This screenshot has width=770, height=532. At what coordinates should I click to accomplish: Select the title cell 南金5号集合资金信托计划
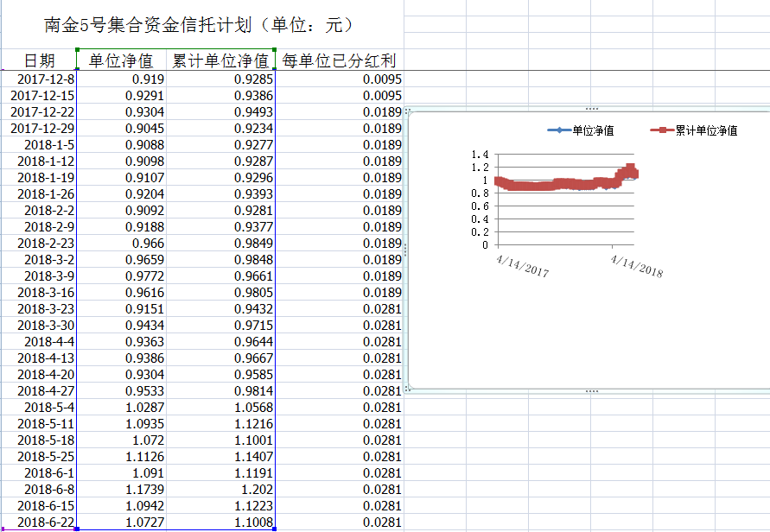(199, 25)
